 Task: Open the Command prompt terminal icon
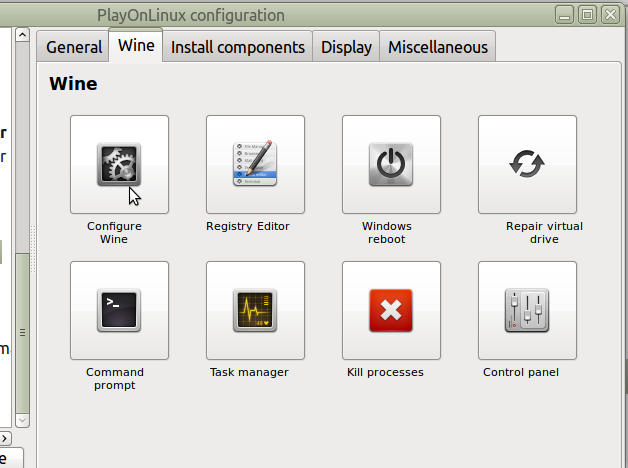[119, 310]
